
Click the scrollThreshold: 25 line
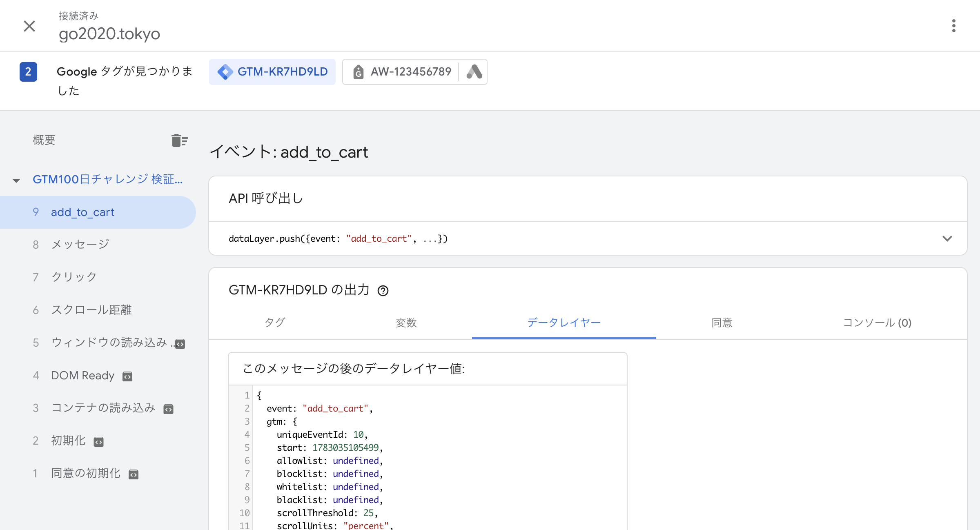[x=327, y=513]
